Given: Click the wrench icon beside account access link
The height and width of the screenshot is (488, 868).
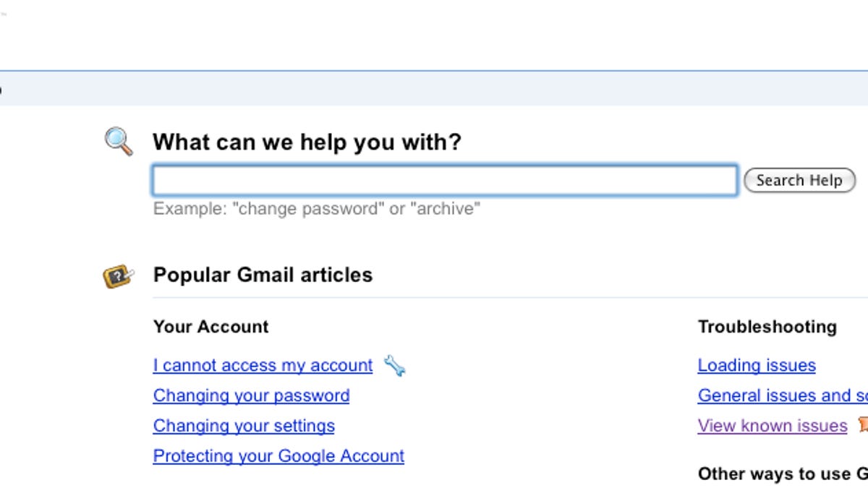Looking at the screenshot, I should click(394, 366).
